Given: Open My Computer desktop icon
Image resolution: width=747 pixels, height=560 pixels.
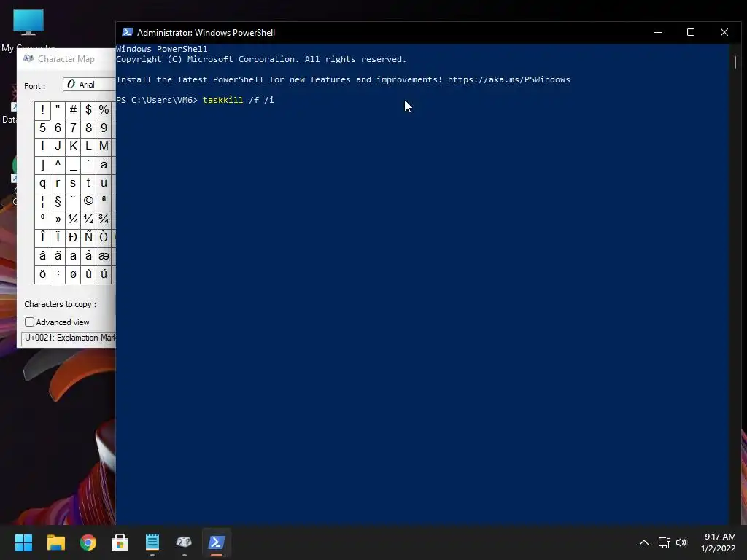Looking at the screenshot, I should point(28,28).
